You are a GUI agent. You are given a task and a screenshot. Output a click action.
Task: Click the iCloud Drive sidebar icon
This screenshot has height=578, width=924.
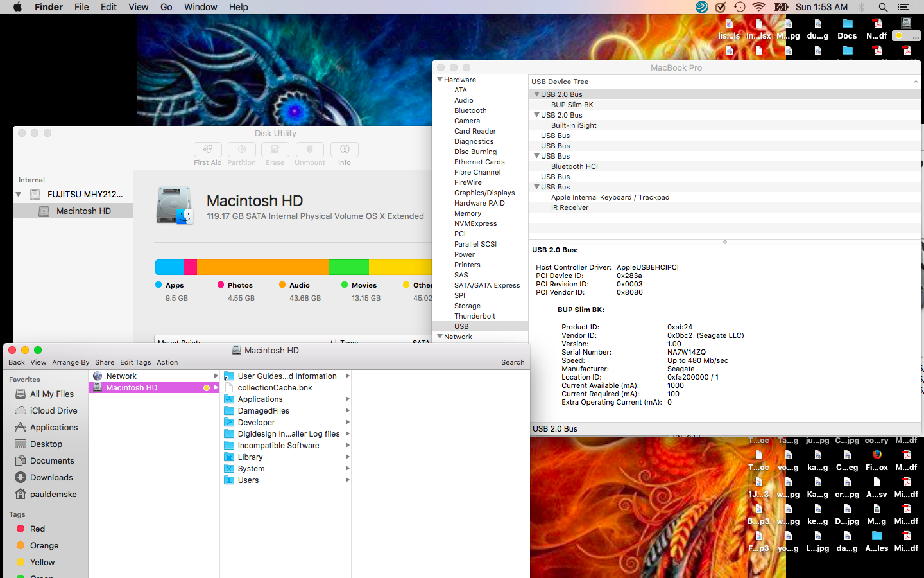click(21, 410)
